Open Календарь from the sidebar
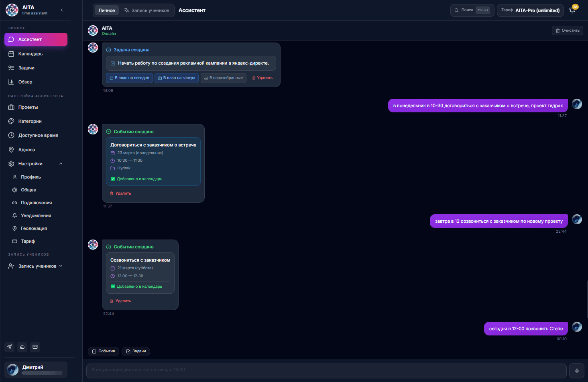The width and height of the screenshot is (588, 382). (x=31, y=54)
